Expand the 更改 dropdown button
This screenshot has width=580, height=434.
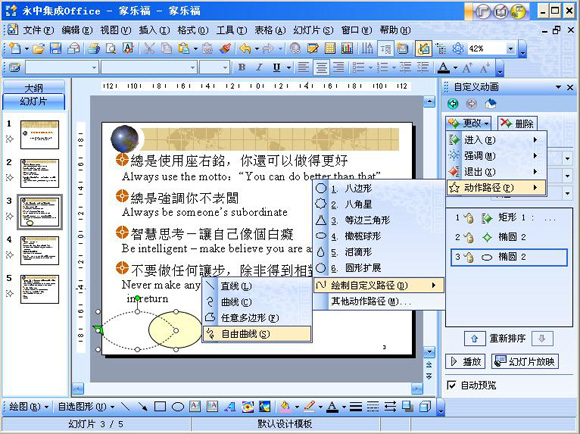coord(468,123)
